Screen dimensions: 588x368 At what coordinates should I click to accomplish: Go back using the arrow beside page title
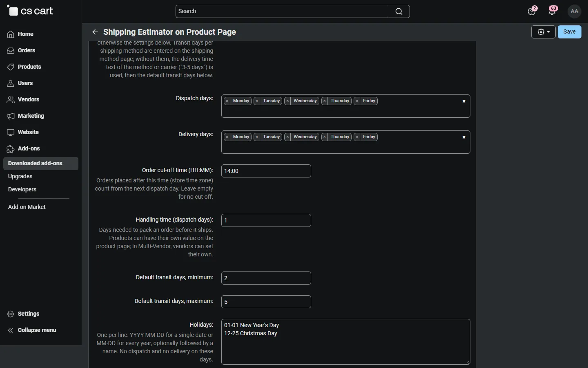click(95, 32)
